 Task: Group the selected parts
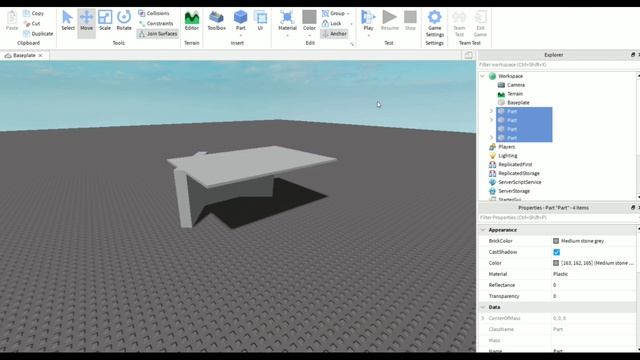pos(333,13)
